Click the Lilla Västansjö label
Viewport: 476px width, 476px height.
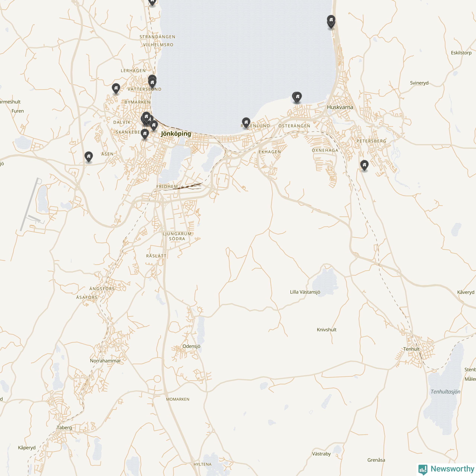pos(305,292)
